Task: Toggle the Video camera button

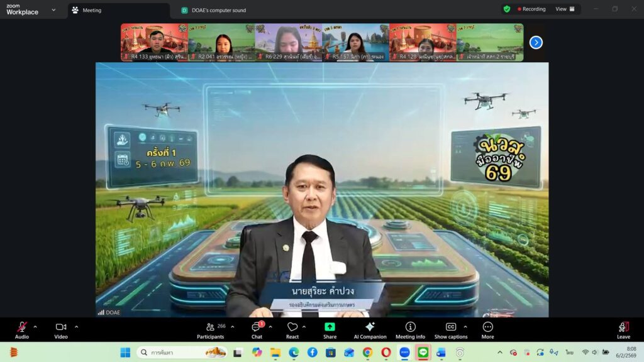Action: click(61, 327)
